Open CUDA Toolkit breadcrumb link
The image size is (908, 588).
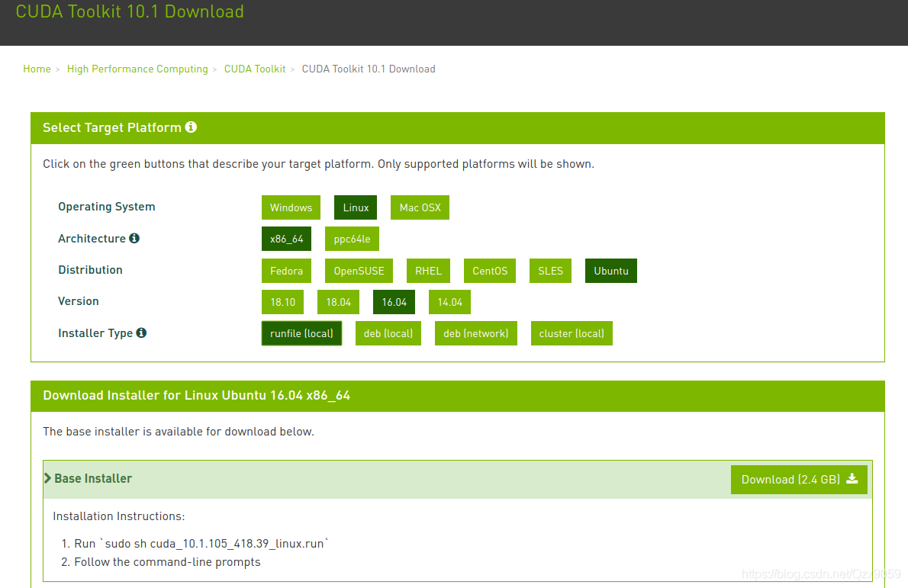pyautogui.click(x=255, y=69)
